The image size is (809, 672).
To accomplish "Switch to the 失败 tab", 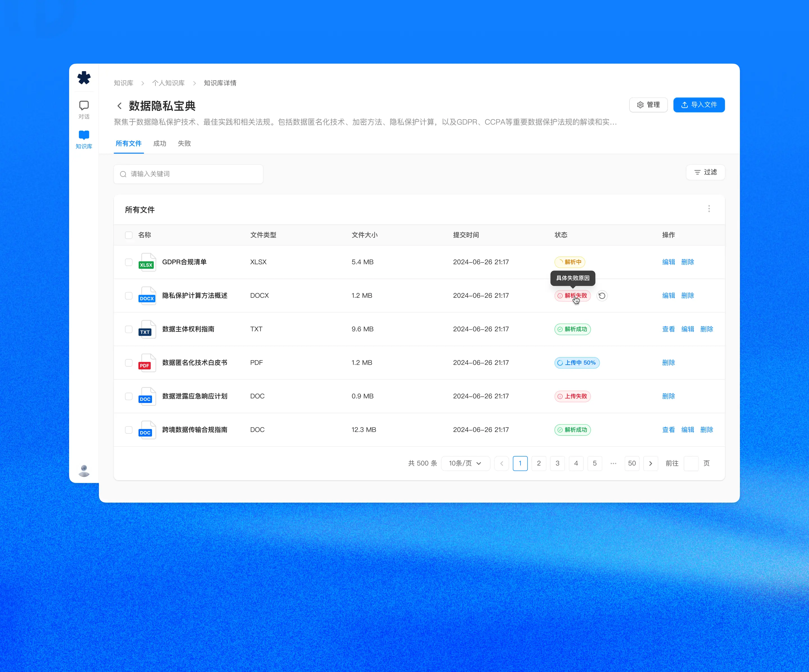I will (184, 143).
